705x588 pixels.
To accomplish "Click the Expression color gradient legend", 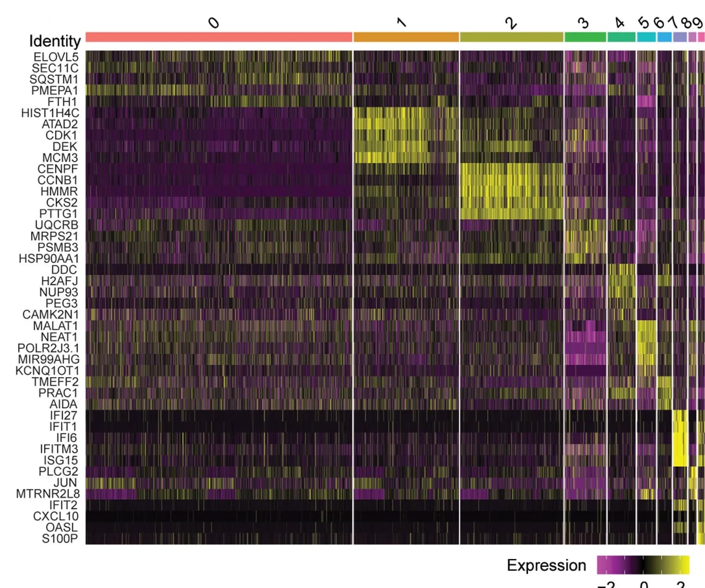I will pyautogui.click(x=643, y=565).
